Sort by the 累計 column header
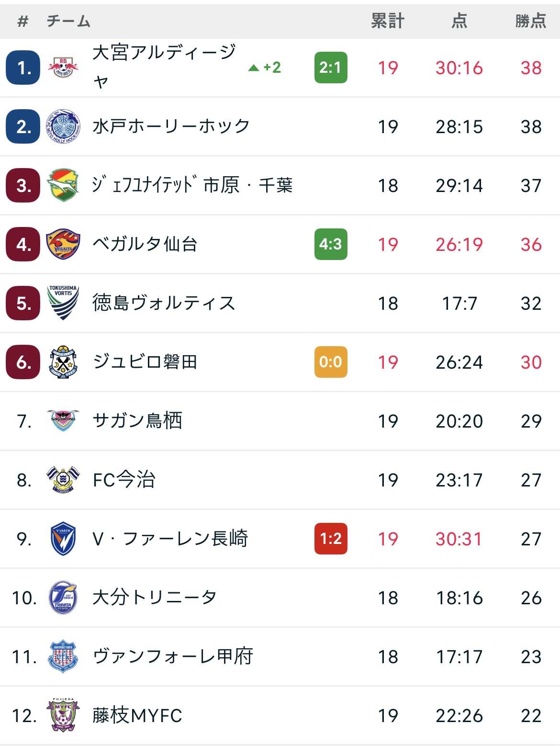560x746 pixels. (388, 21)
